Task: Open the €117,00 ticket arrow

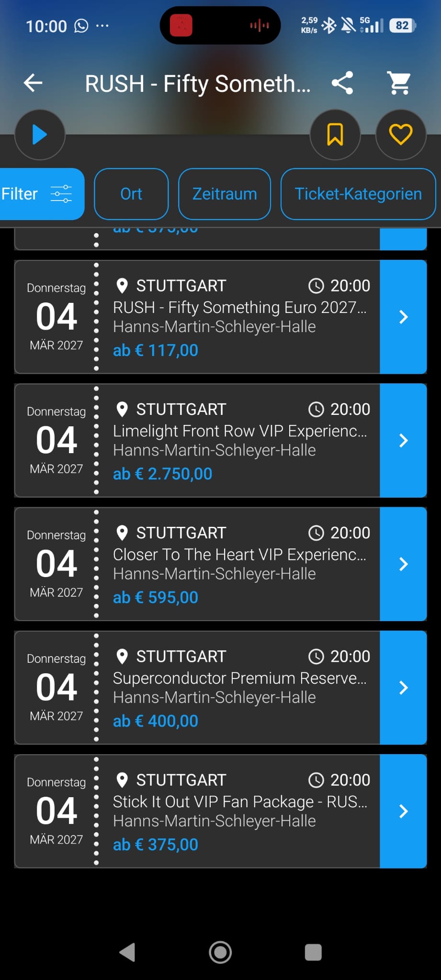Action: pos(403,317)
